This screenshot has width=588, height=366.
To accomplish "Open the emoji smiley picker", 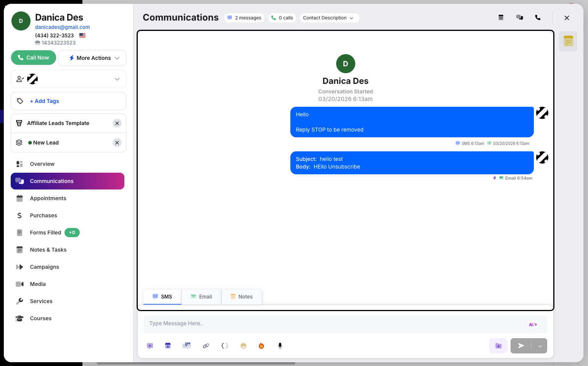I will click(243, 346).
